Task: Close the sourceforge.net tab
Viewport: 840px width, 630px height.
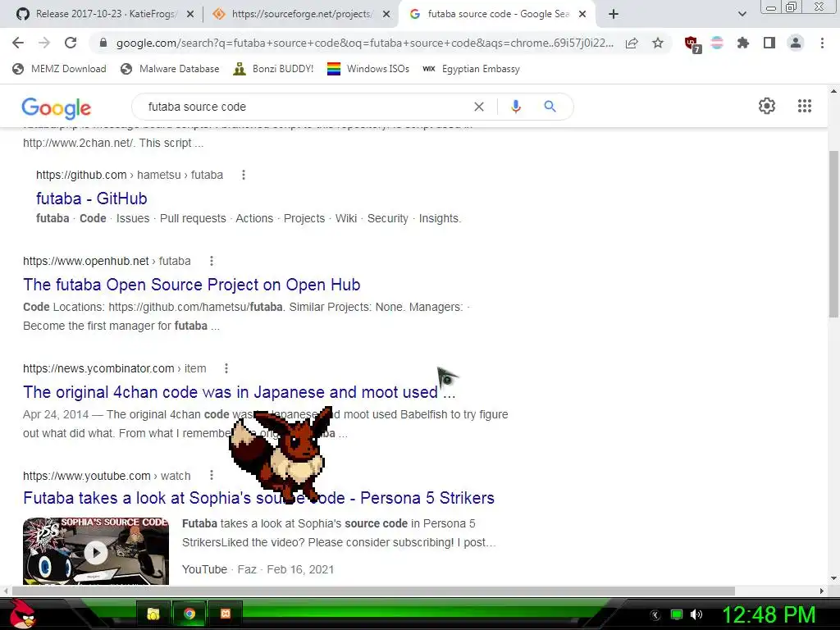Action: 386,14
